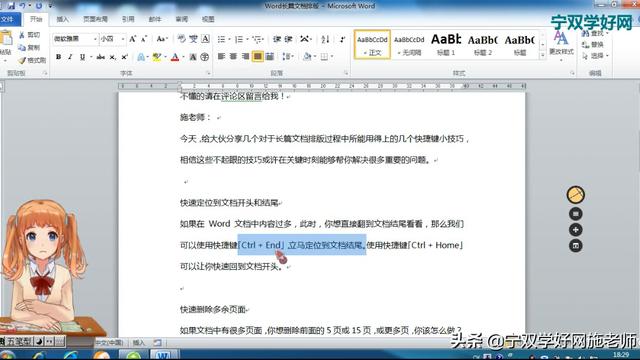Image resolution: width=640 pixels, height=360 pixels.
Task: Click the Cut (剪切) button
Action: [x=29, y=35]
